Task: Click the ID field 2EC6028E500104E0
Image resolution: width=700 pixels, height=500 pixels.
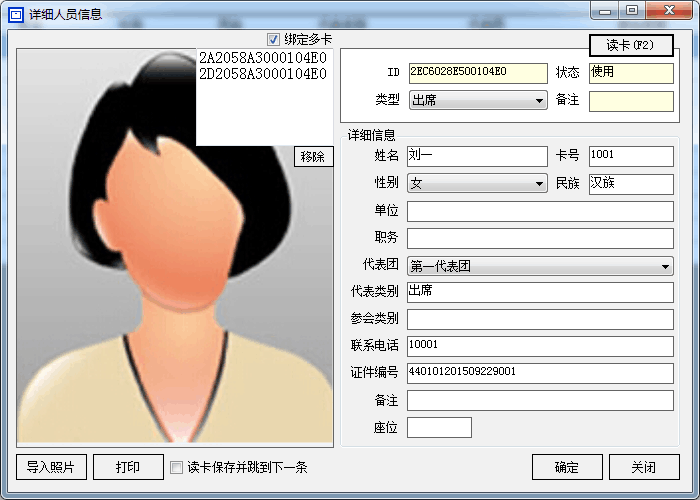Action: [x=478, y=73]
